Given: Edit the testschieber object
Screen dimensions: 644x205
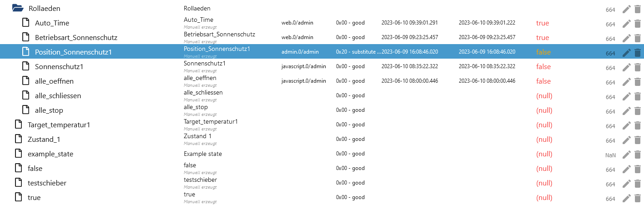Looking at the screenshot, I should (627, 183).
